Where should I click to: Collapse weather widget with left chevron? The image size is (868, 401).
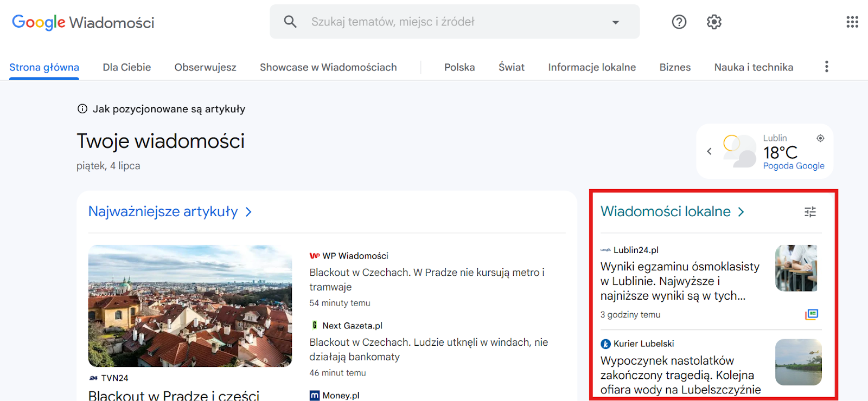[709, 151]
